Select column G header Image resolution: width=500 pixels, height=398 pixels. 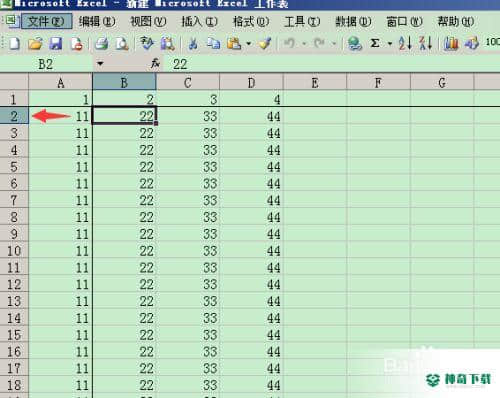[442, 82]
